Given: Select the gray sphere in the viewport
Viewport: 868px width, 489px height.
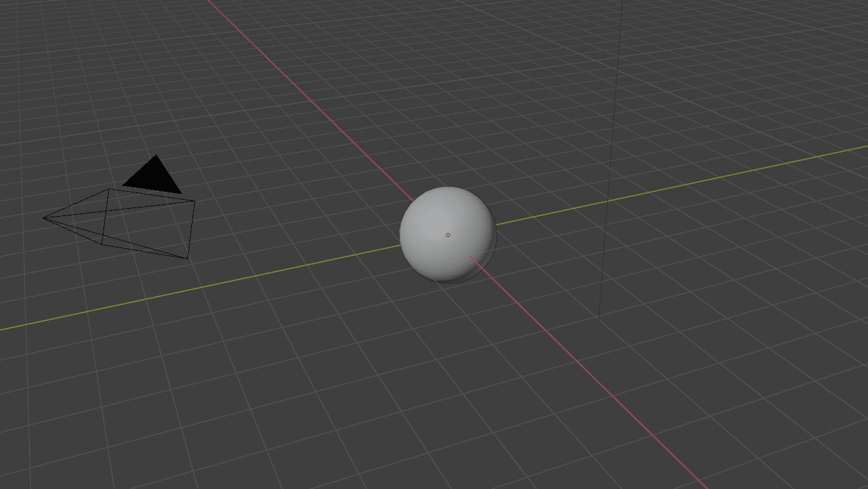Looking at the screenshot, I should pyautogui.click(x=448, y=234).
